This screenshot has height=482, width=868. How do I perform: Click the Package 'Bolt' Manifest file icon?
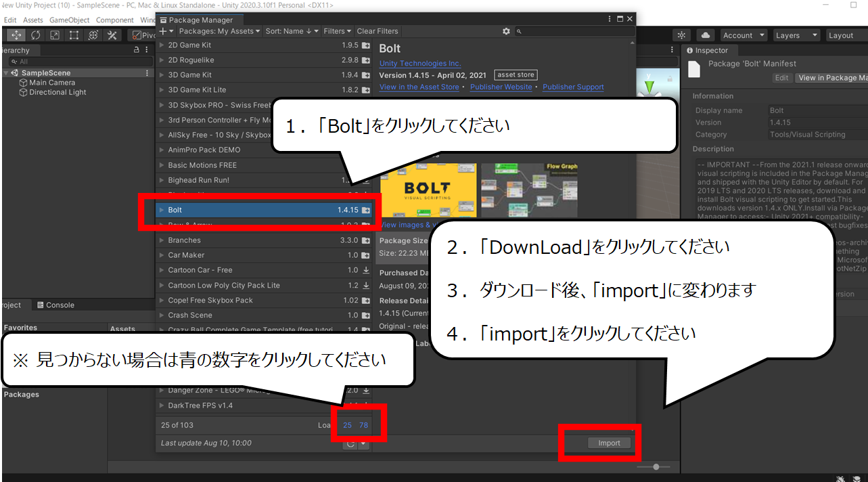pyautogui.click(x=693, y=69)
